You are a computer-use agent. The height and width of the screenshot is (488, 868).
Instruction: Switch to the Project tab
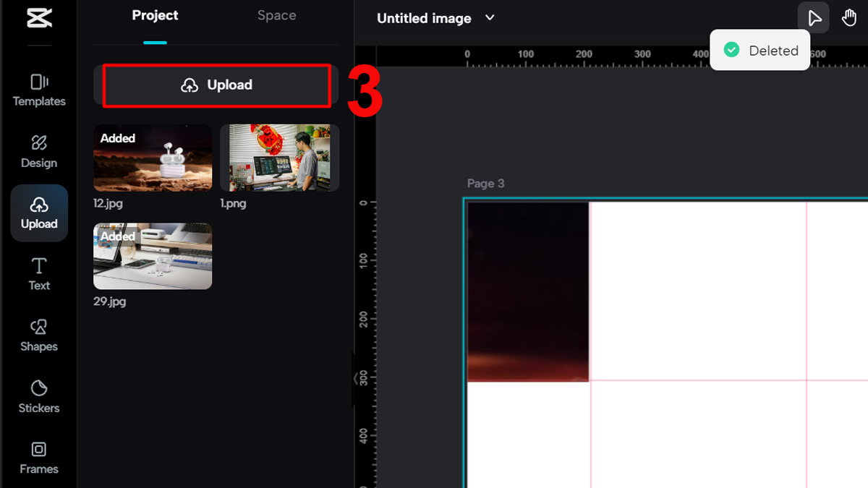coord(155,15)
